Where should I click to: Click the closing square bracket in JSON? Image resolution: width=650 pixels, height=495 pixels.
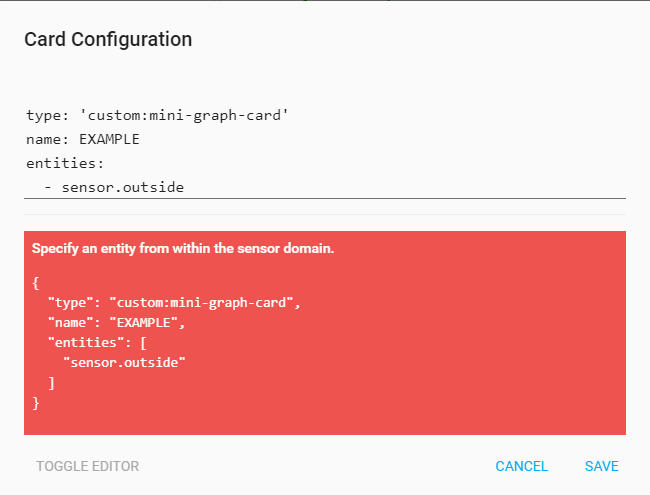pyautogui.click(x=51, y=383)
